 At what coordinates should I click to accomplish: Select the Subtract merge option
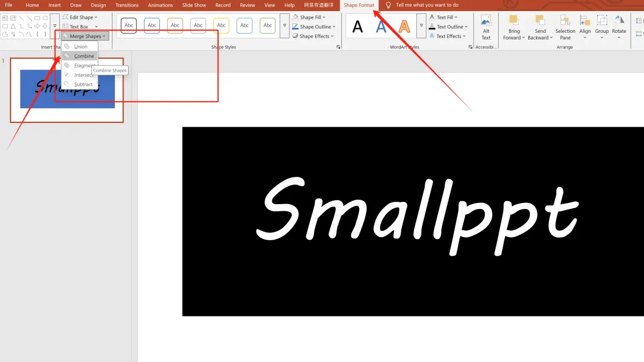coord(82,84)
